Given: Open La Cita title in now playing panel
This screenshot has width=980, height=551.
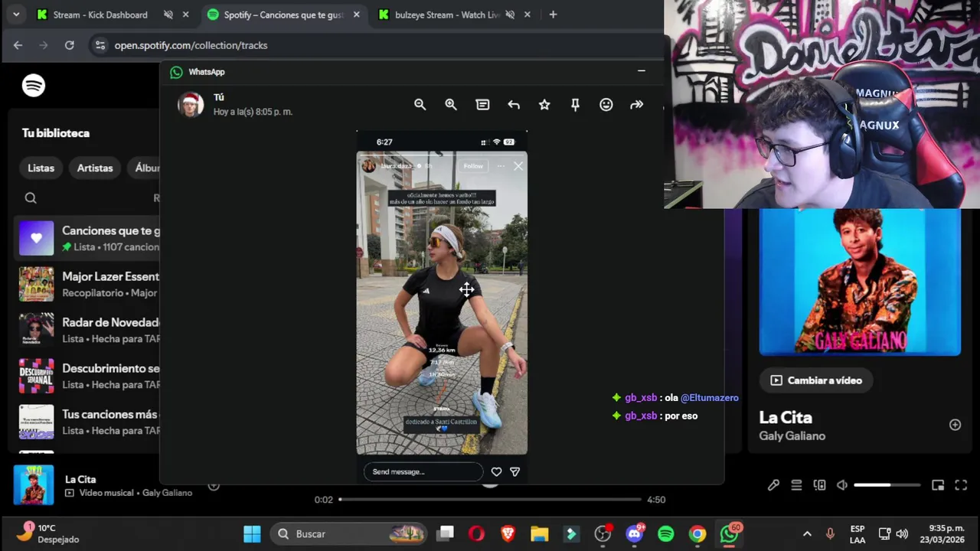Looking at the screenshot, I should [786, 417].
